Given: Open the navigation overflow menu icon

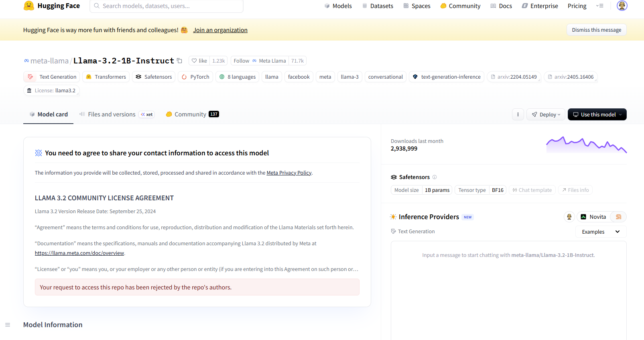Looking at the screenshot, I should point(600,6).
